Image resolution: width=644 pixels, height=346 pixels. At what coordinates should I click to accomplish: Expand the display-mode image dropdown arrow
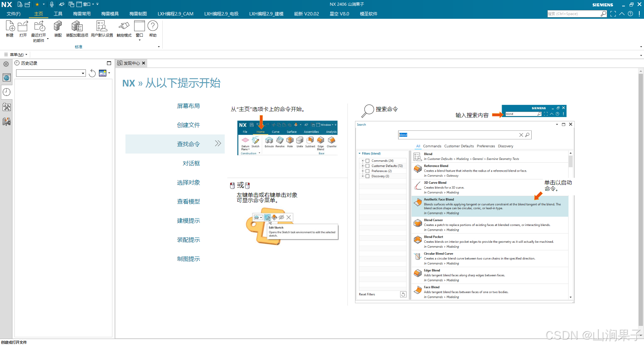tap(109, 73)
